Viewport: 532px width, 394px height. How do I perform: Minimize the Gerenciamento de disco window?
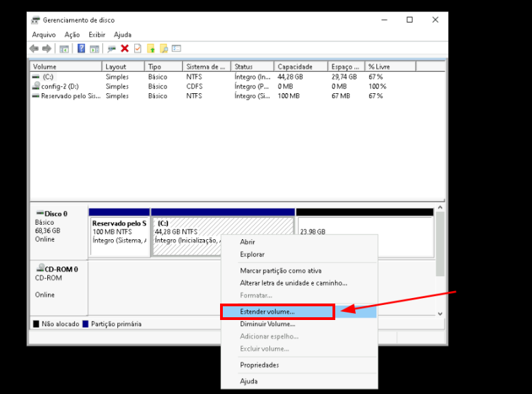click(384, 20)
